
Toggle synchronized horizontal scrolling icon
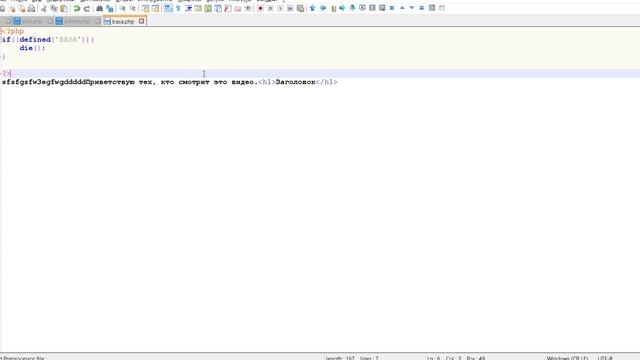[x=155, y=8]
